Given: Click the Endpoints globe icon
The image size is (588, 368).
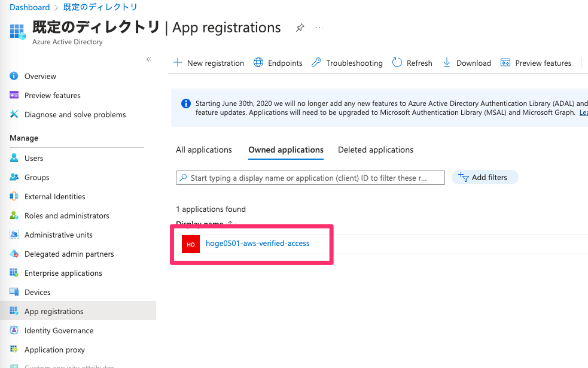Looking at the screenshot, I should point(258,62).
